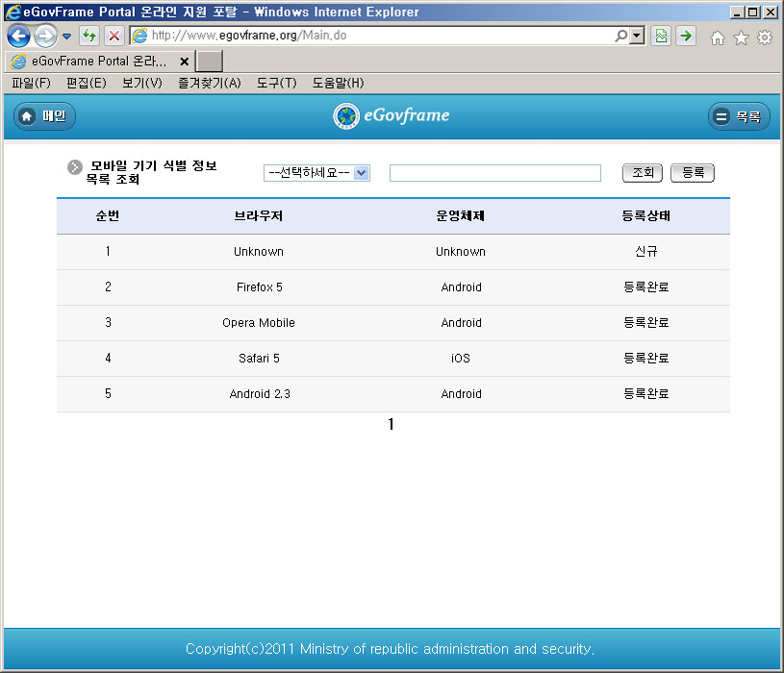Screen dimensions: 784x673
Task: Click the search keyword text field
Action: (x=494, y=173)
